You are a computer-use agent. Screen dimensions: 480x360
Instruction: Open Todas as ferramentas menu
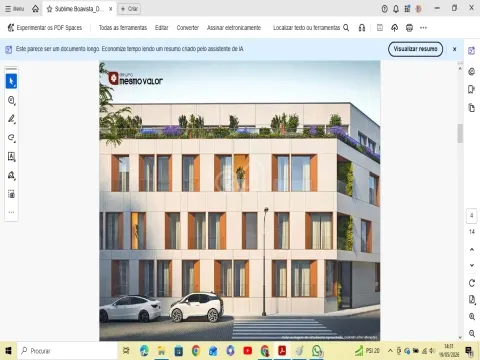coord(123,28)
